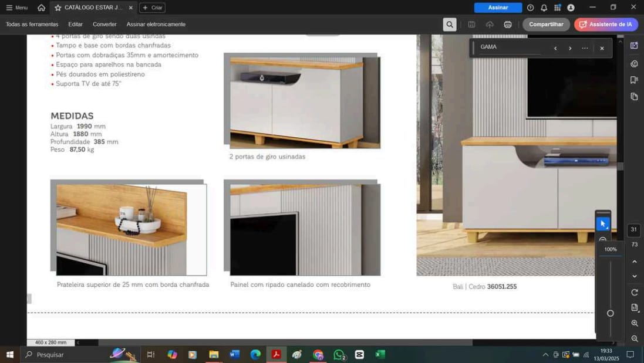Go to the Acrobat home icon
The height and width of the screenshot is (363, 644).
(x=41, y=8)
